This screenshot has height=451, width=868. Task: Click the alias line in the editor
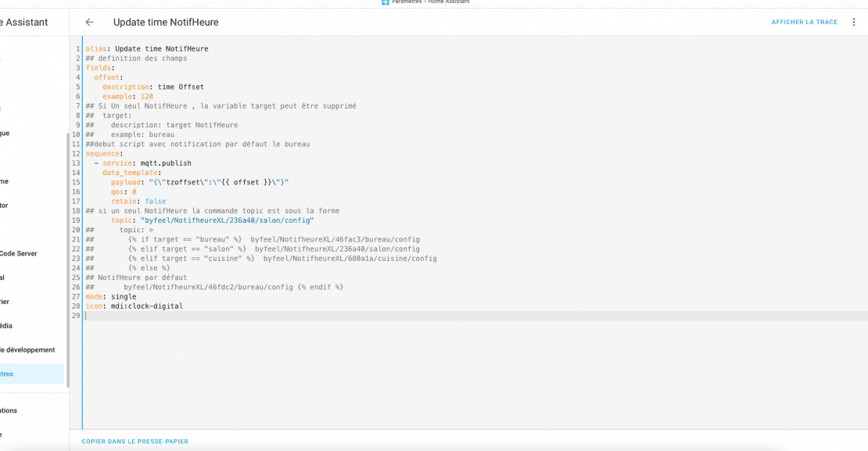[x=147, y=48]
